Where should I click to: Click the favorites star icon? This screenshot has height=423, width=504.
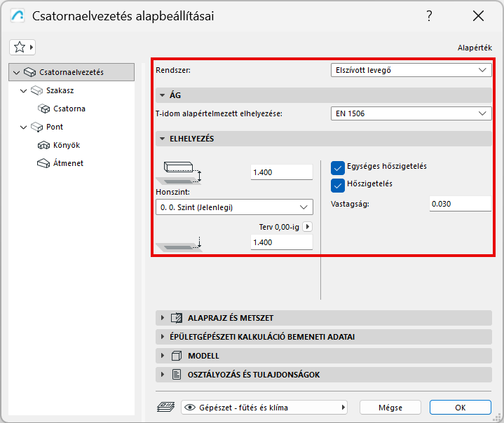20,47
